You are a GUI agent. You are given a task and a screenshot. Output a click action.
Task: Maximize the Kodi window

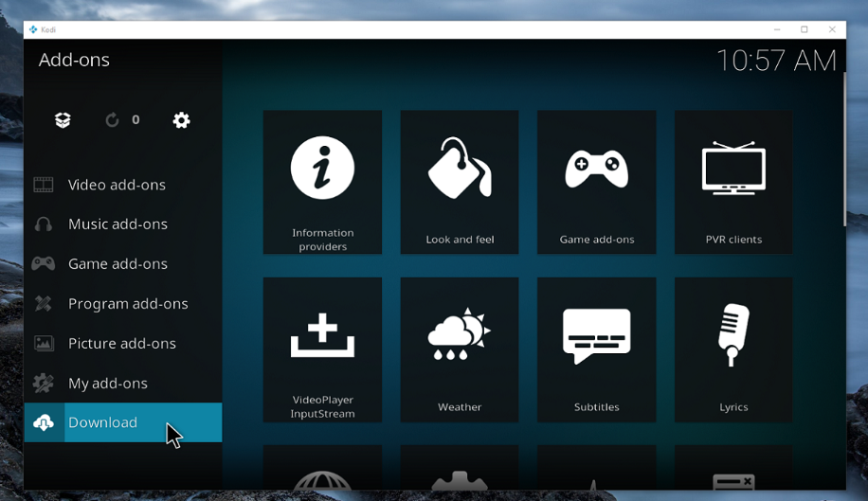tap(805, 30)
